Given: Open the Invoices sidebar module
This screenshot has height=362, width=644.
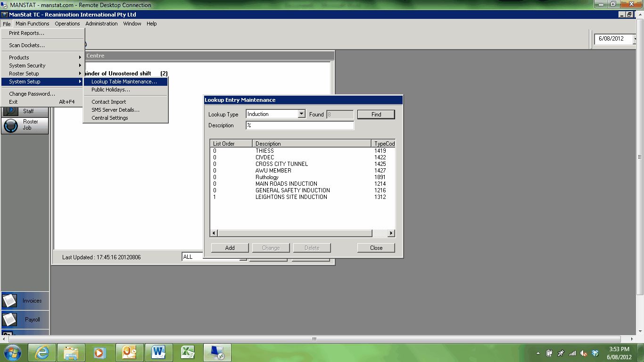Looking at the screenshot, I should (x=25, y=301).
